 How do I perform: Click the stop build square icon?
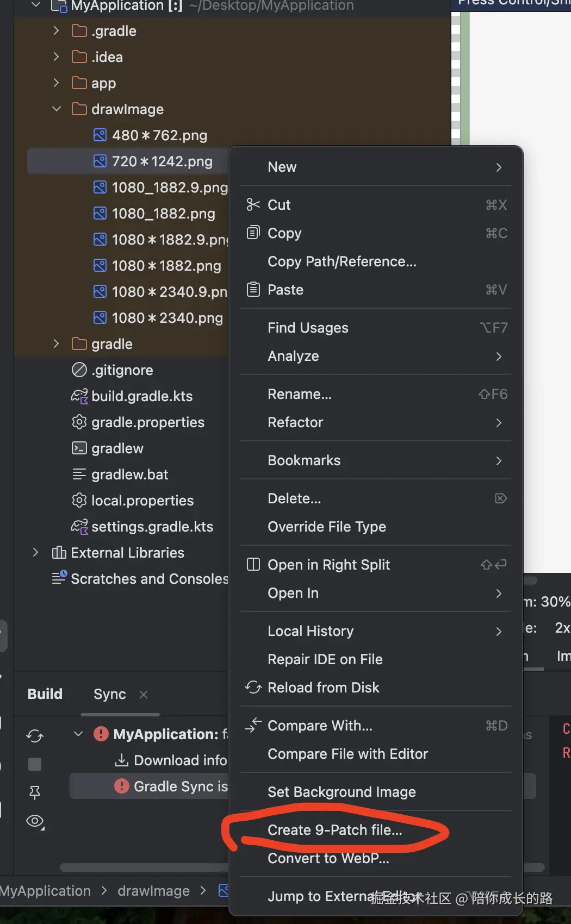35,764
